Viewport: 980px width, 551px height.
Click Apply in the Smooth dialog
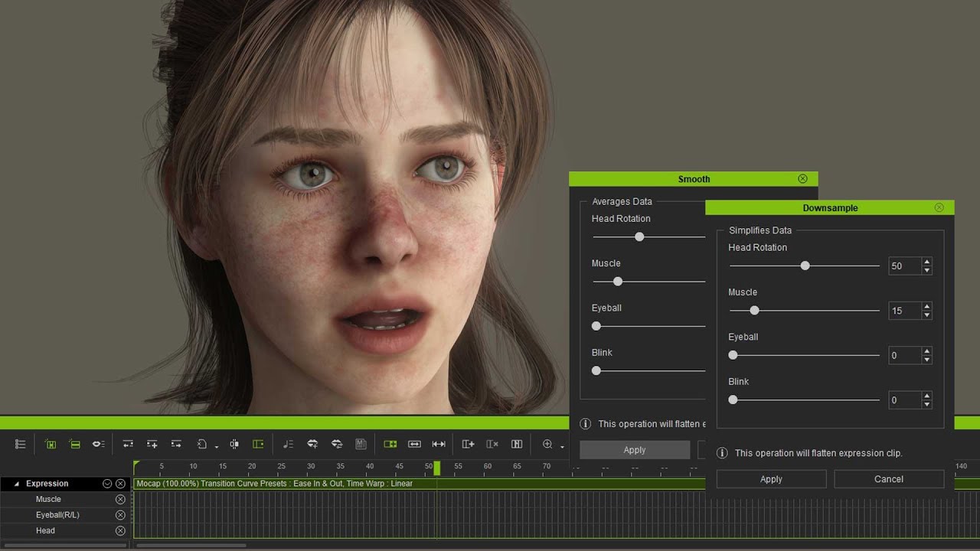point(635,450)
